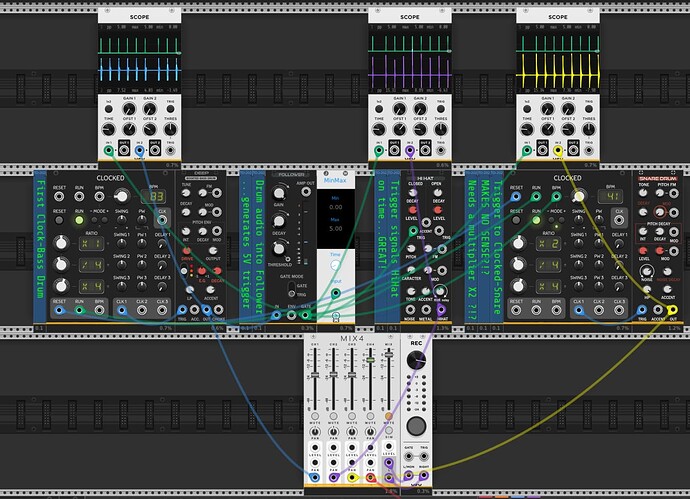Click the REC module record button
Image resolution: width=690 pixels, height=499 pixels.
point(416,426)
